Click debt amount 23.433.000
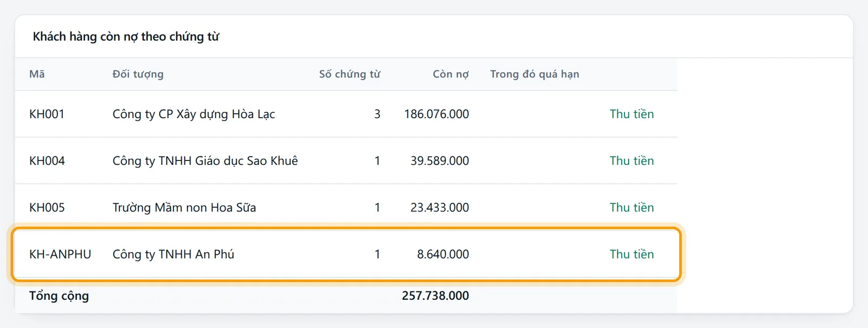The image size is (868, 328). (439, 207)
